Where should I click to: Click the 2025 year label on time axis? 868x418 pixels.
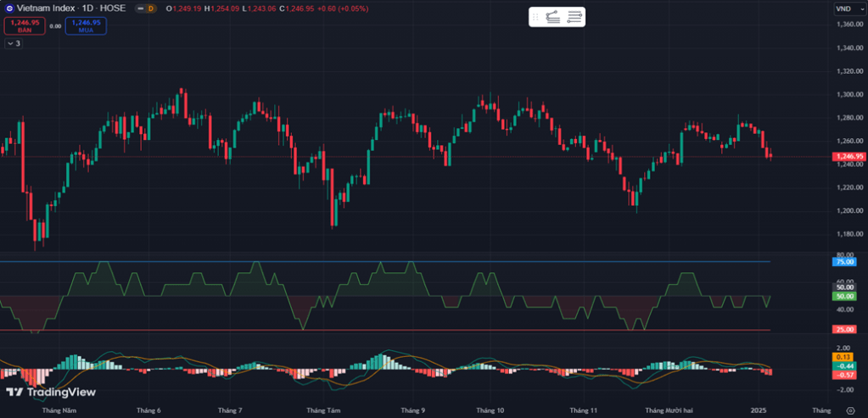759,410
